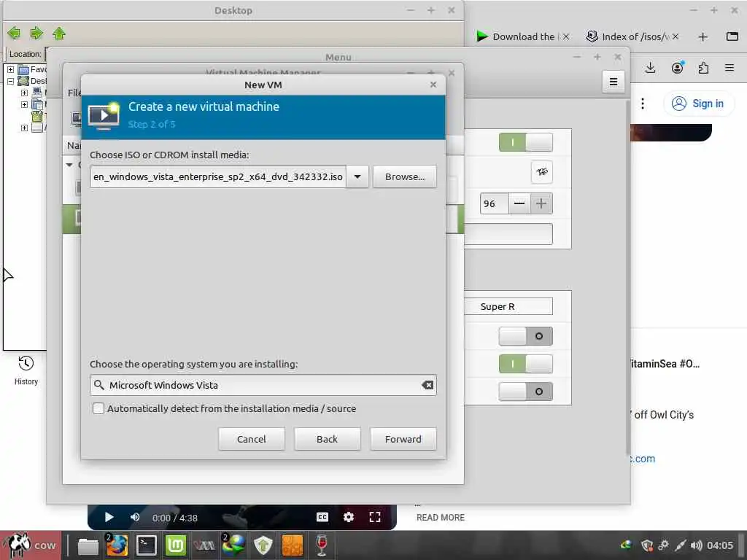Screen dimensions: 747x560
Task: Close the 'Index of /isos/' browser tab
Action: pyautogui.click(x=675, y=36)
